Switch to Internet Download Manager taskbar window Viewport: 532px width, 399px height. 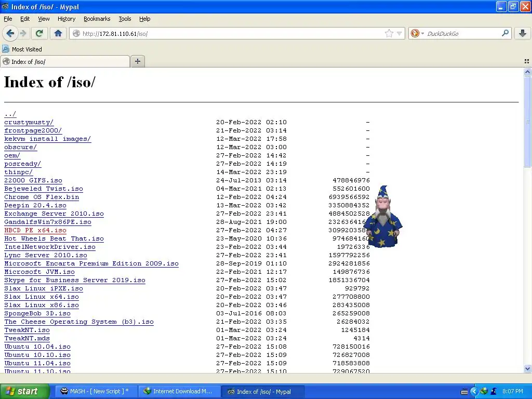[x=179, y=391]
